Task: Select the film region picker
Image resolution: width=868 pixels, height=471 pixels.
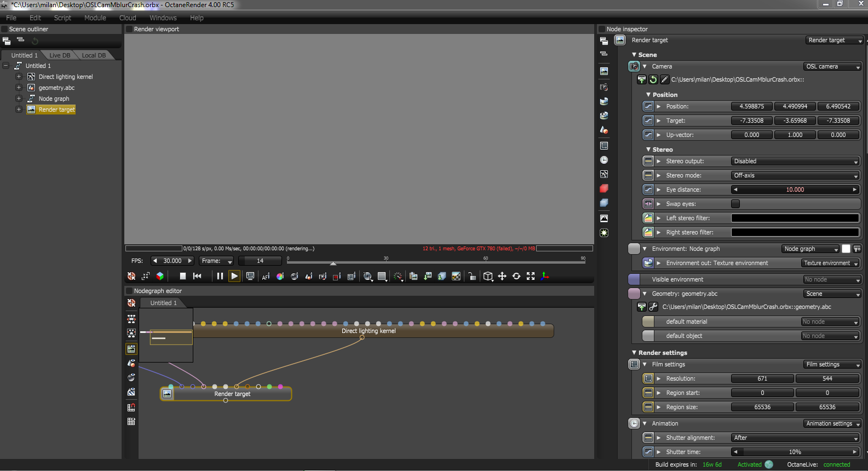Action: (351, 277)
